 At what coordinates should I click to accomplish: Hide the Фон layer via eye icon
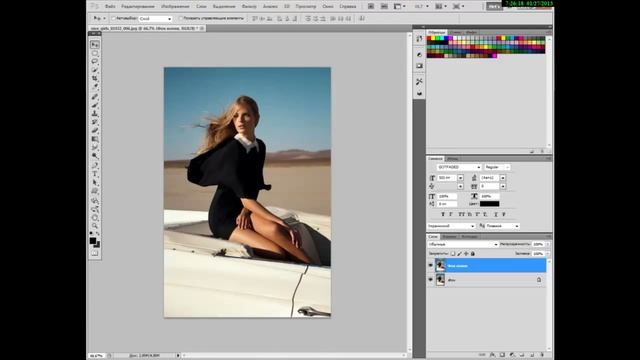click(x=431, y=280)
